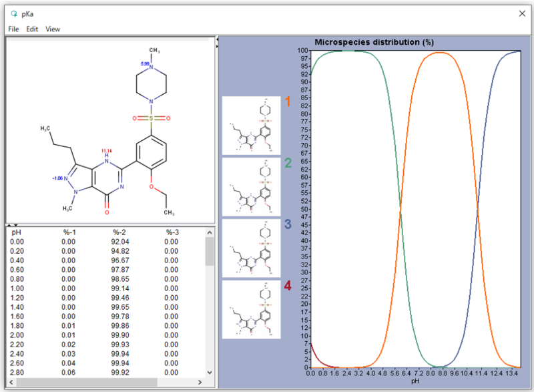534x392 pixels.
Task: Click the right arrow of horizontal scrollbar
Action: [x=200, y=382]
